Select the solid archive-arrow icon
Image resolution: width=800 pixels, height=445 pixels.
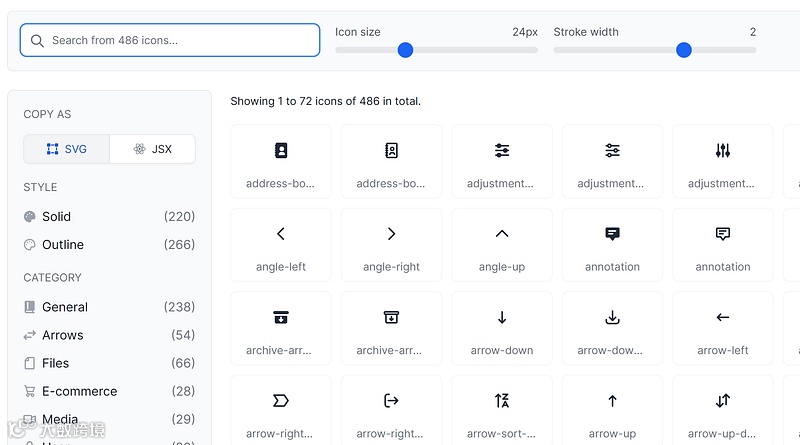point(281,327)
